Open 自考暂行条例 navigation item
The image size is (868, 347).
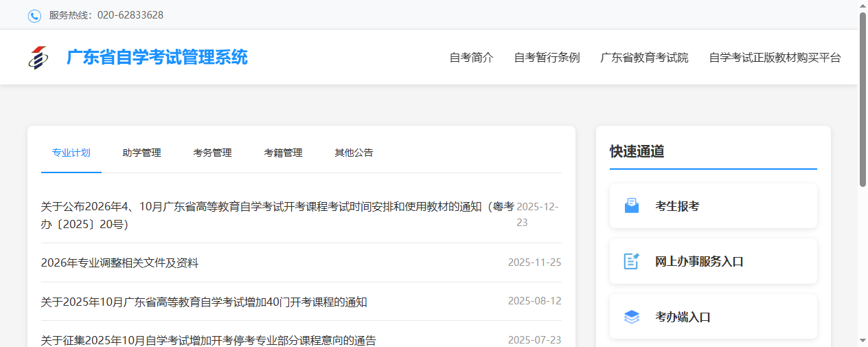point(547,58)
